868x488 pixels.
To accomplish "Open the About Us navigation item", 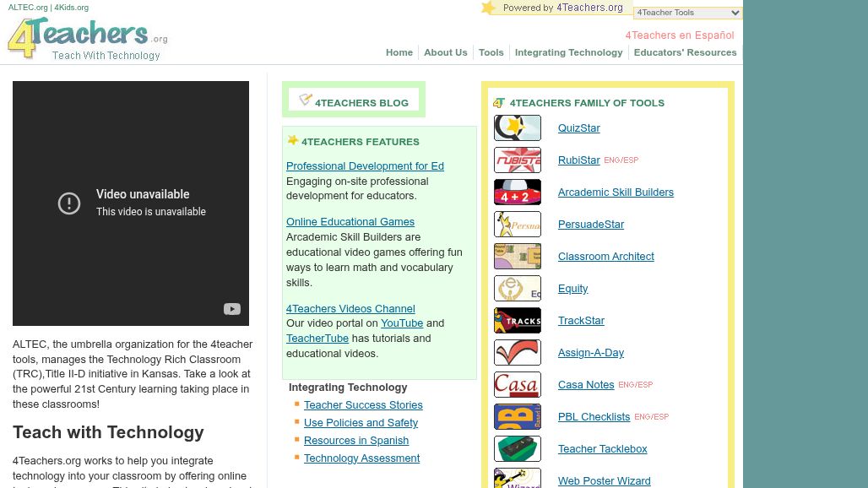I will pos(445,52).
